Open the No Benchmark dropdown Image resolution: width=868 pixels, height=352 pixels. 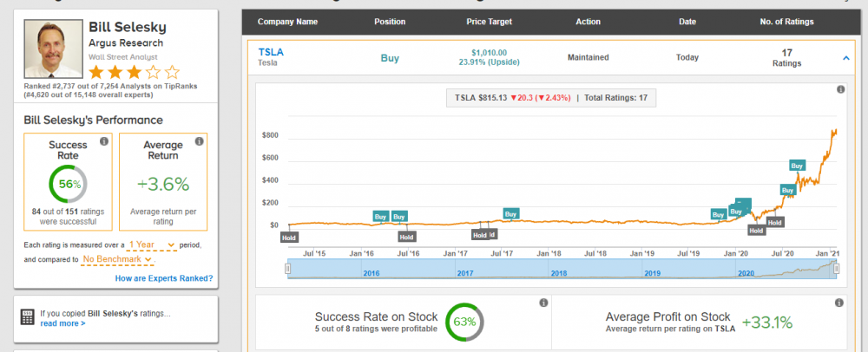click(x=118, y=259)
